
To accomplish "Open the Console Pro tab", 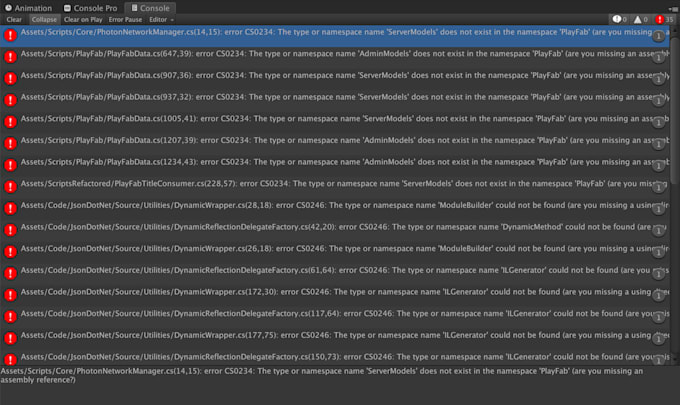I will pyautogui.click(x=90, y=8).
